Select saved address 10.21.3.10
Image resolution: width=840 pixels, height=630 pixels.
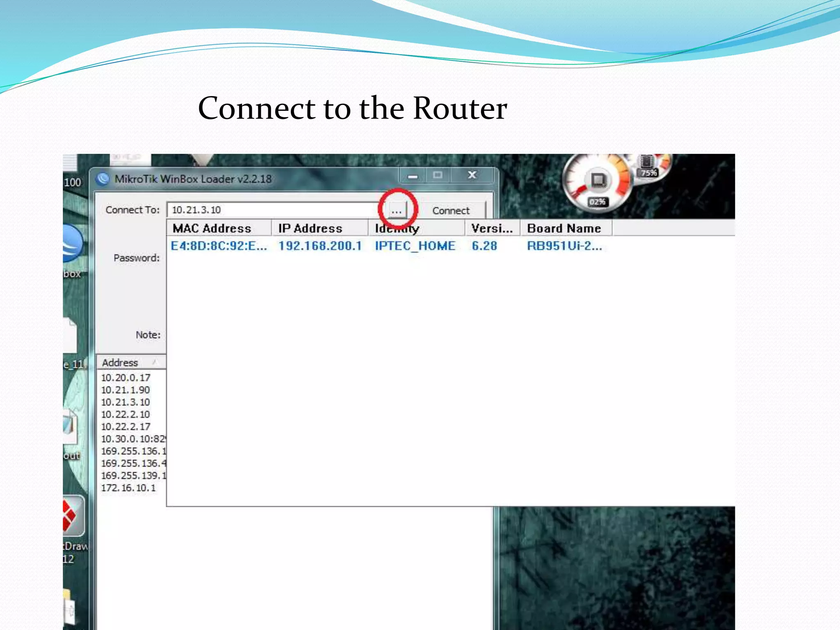pyautogui.click(x=125, y=402)
